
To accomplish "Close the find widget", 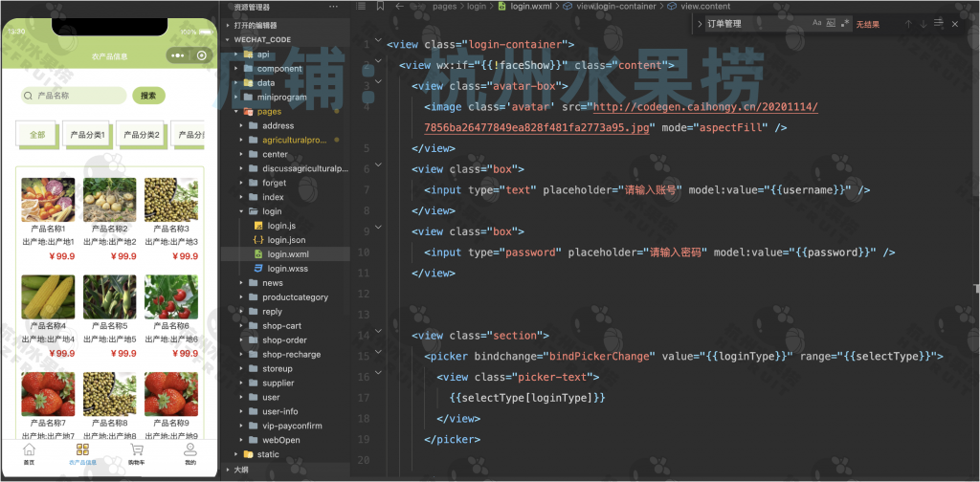I will click(954, 24).
